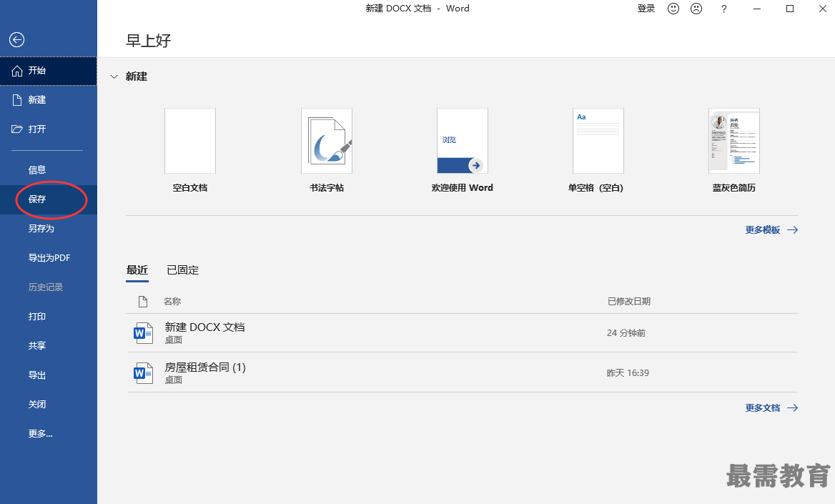Select the 单空格 (空白) template thumbnail
This screenshot has width=835, height=504.
[598, 141]
